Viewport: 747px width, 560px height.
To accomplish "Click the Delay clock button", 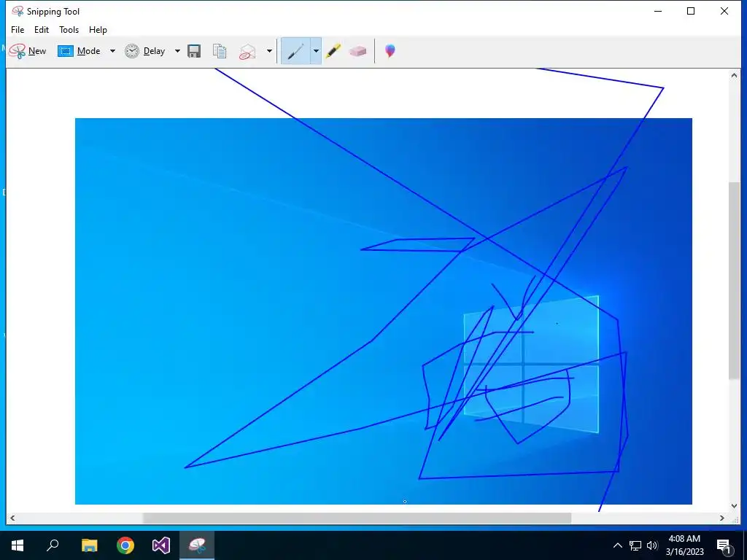I will [x=145, y=51].
